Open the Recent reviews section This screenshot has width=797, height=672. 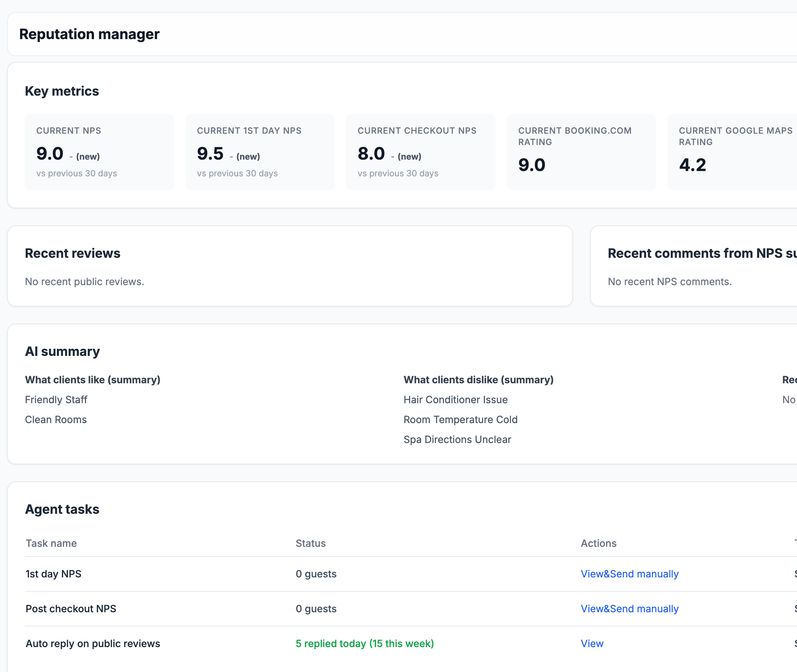[x=73, y=253]
